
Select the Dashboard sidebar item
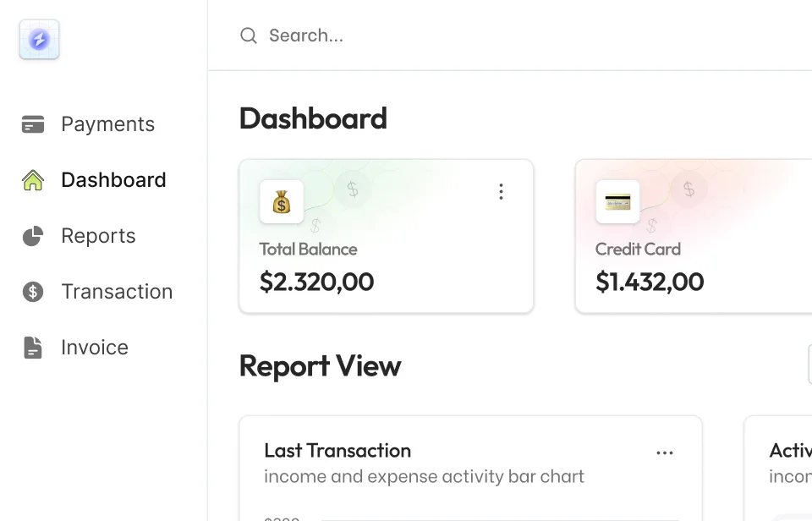tap(113, 180)
